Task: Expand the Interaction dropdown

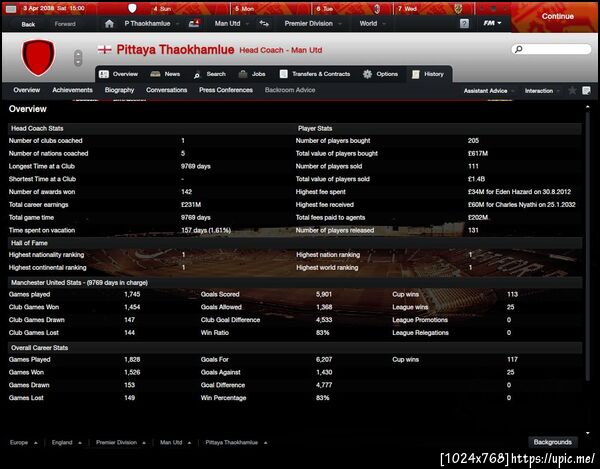Action: (542, 91)
